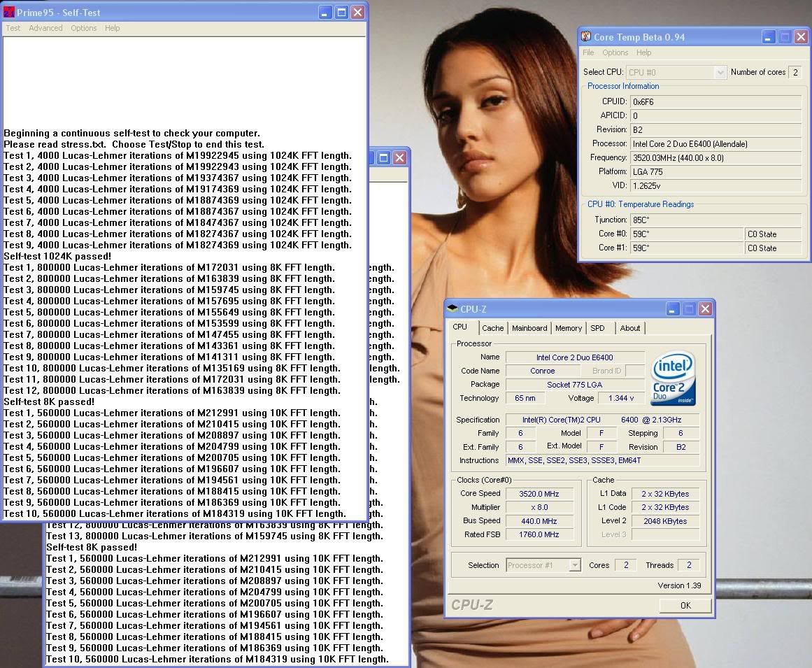Open the Options menu in Core Temp
812x668 pixels.
(x=615, y=52)
